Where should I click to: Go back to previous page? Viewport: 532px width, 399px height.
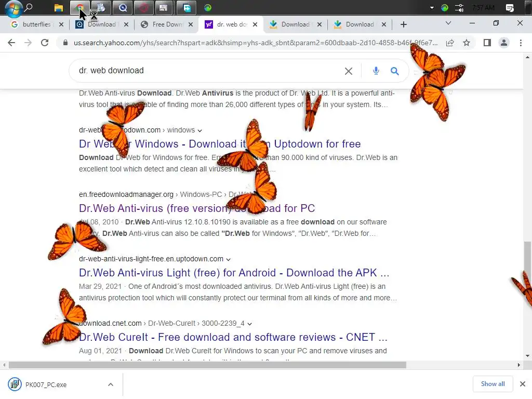(11, 43)
